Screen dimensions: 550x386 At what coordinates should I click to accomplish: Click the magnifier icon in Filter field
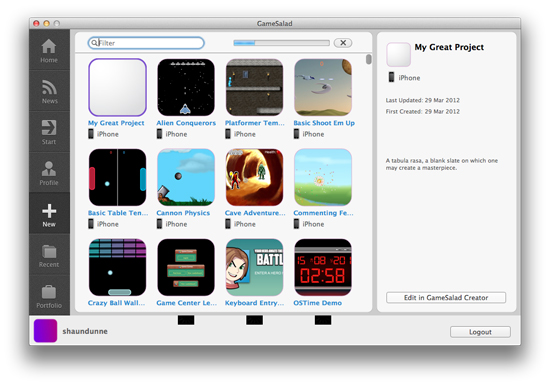pyautogui.click(x=94, y=43)
